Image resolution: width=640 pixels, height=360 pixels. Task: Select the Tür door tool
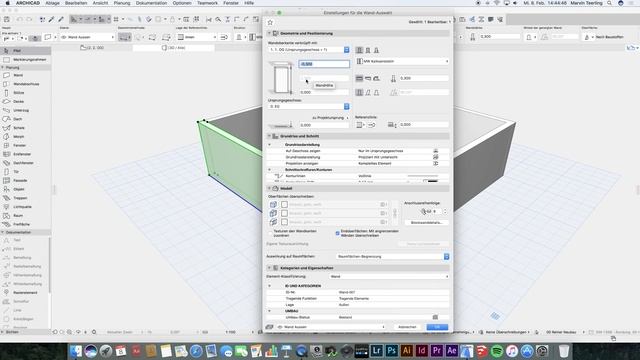point(25,172)
